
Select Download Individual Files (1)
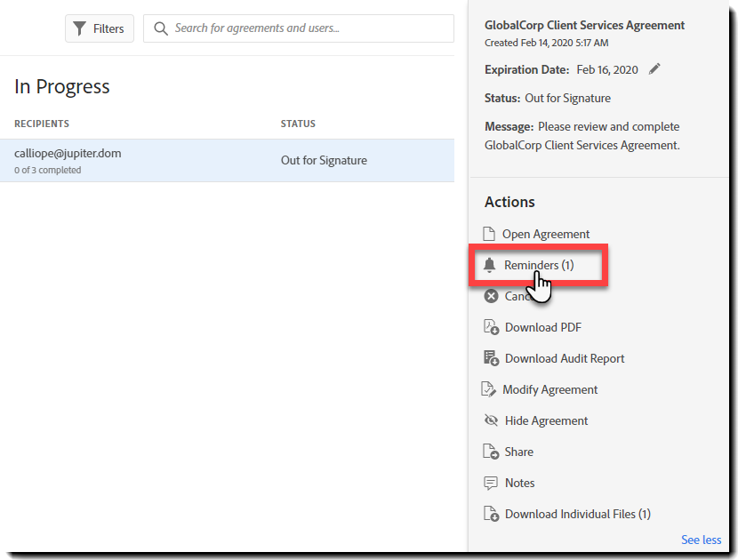(577, 514)
